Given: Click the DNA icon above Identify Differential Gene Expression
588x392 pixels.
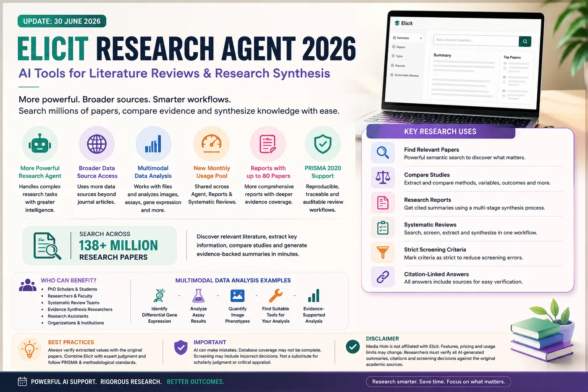Looking at the screenshot, I should coord(159,296).
